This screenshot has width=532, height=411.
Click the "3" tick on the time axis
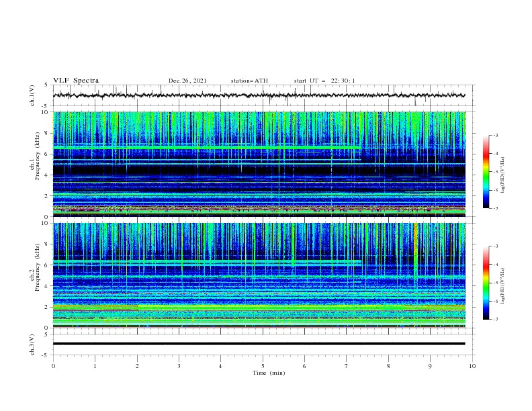point(179,366)
